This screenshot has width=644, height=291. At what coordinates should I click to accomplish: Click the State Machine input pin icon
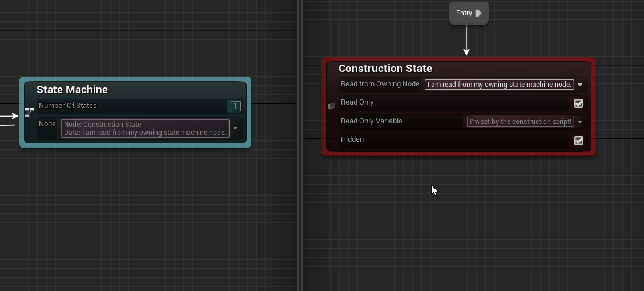pyautogui.click(x=30, y=112)
